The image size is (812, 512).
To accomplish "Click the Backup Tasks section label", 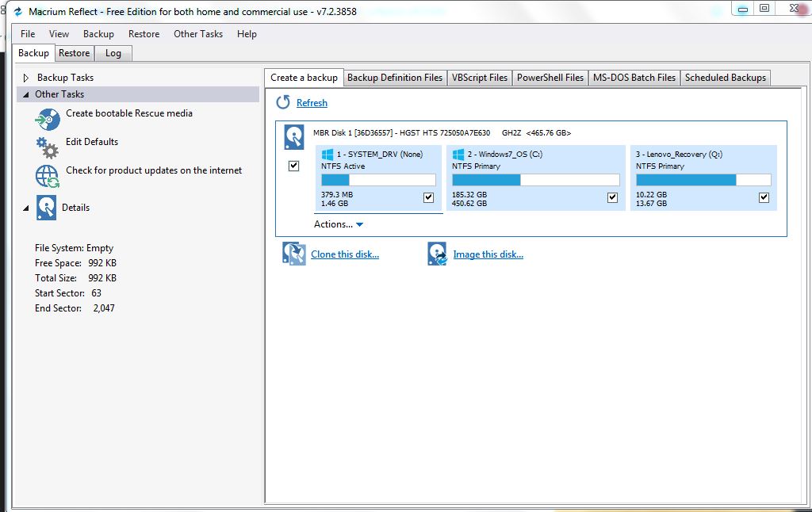I will 65,78.
